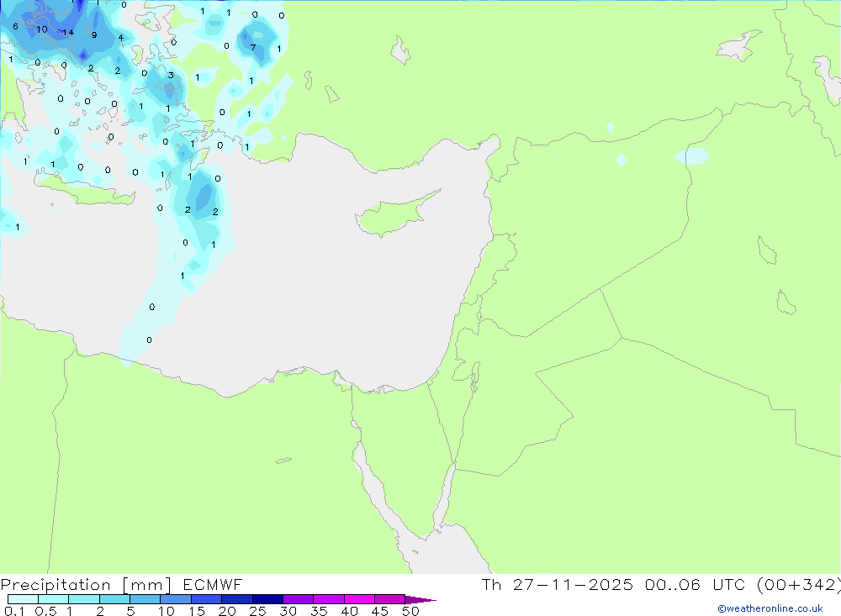This screenshot has height=616, width=841.
Task: Click the 7 precipitation value on map
Action: point(253,47)
